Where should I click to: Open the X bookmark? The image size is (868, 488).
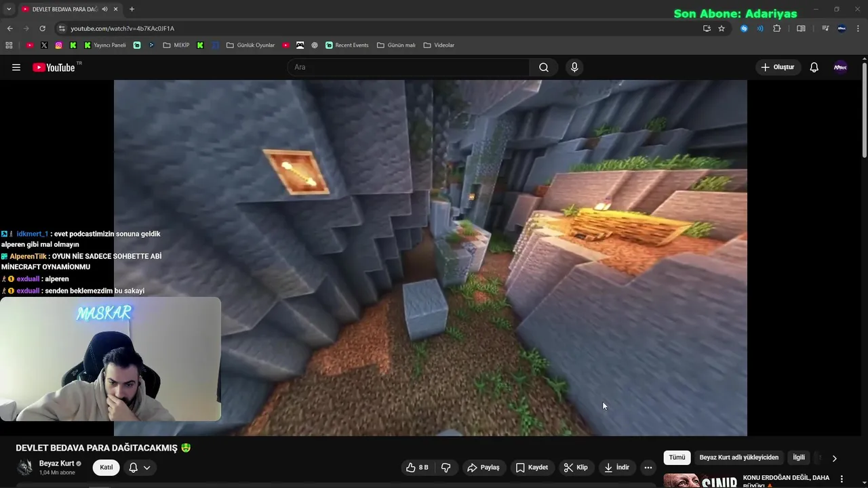pyautogui.click(x=44, y=45)
